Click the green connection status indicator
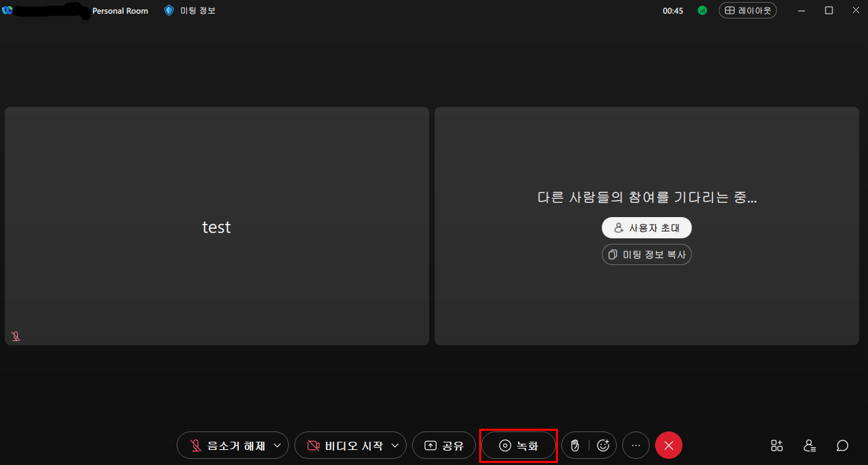The width and height of the screenshot is (868, 465). coord(702,10)
